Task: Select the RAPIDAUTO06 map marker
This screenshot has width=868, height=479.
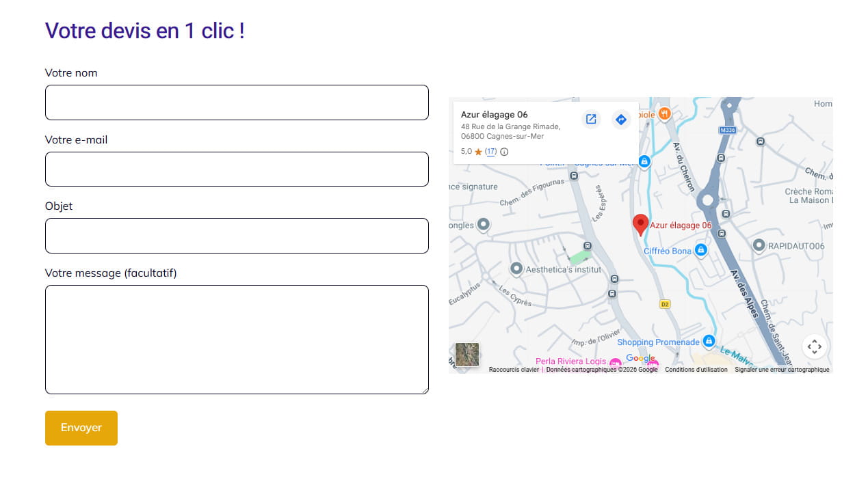Action: point(759,245)
